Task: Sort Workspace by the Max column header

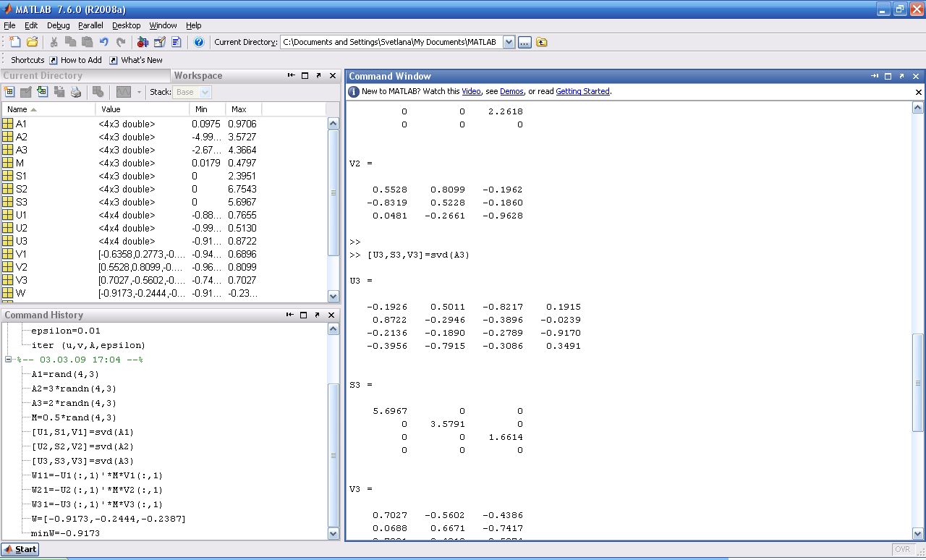Action: tap(243, 109)
